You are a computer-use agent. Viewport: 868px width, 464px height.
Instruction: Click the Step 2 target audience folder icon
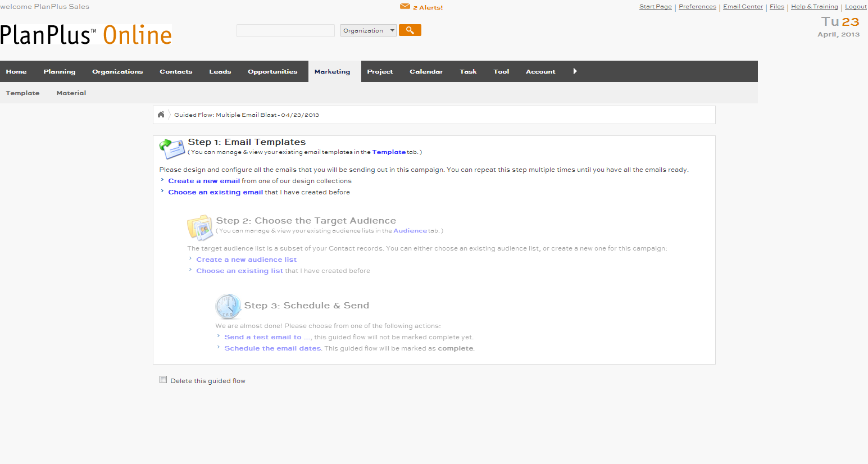pos(201,228)
